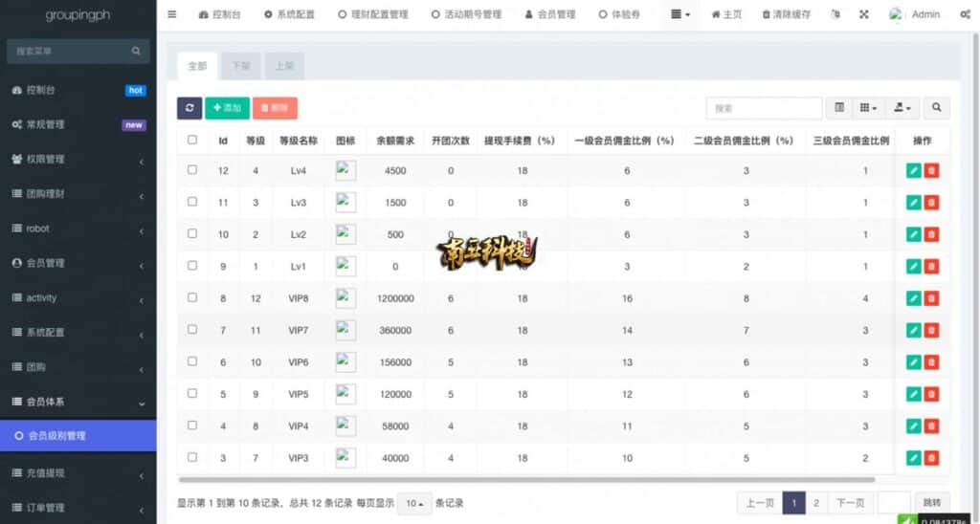Click the red delete icon for VIP8 row
The width and height of the screenshot is (980, 524).
(x=931, y=298)
